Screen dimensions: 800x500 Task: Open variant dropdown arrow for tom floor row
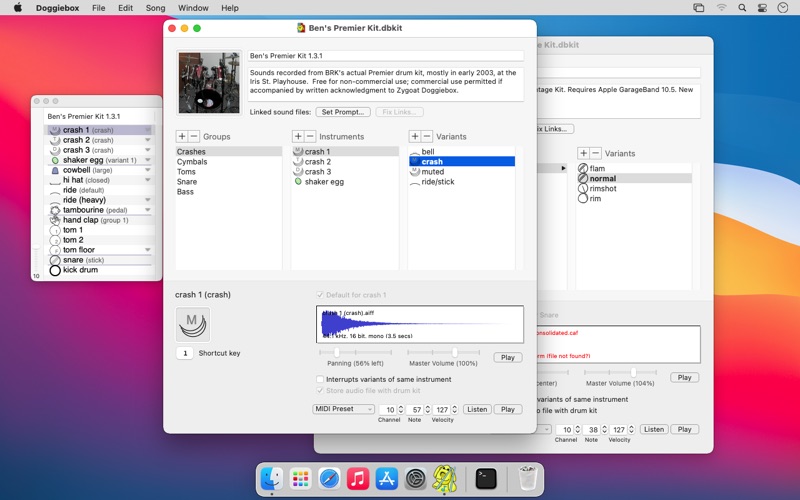pyautogui.click(x=147, y=250)
